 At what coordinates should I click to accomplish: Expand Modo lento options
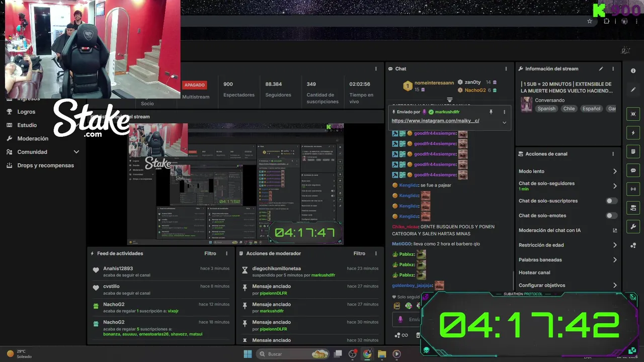click(x=614, y=171)
